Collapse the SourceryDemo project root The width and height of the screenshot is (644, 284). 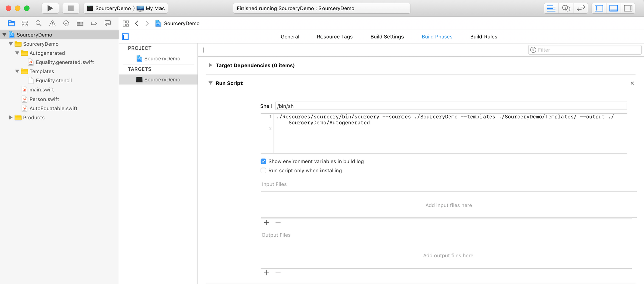tap(5, 35)
